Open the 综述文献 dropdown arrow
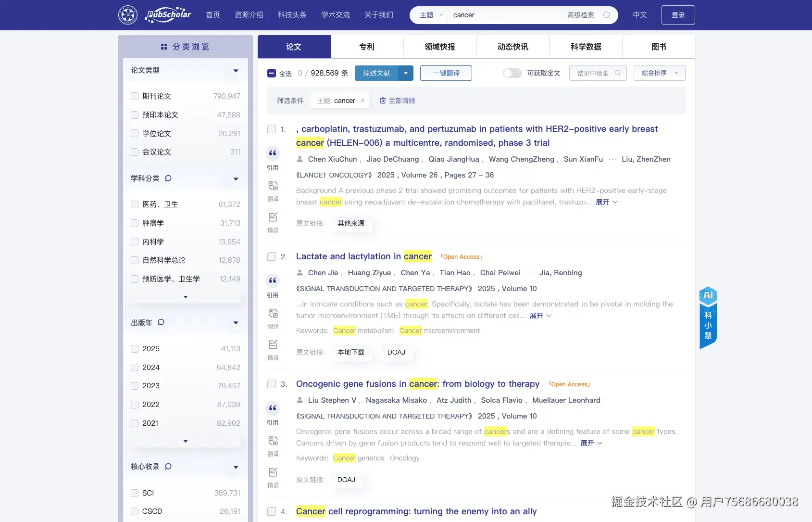812x522 pixels. (406, 73)
